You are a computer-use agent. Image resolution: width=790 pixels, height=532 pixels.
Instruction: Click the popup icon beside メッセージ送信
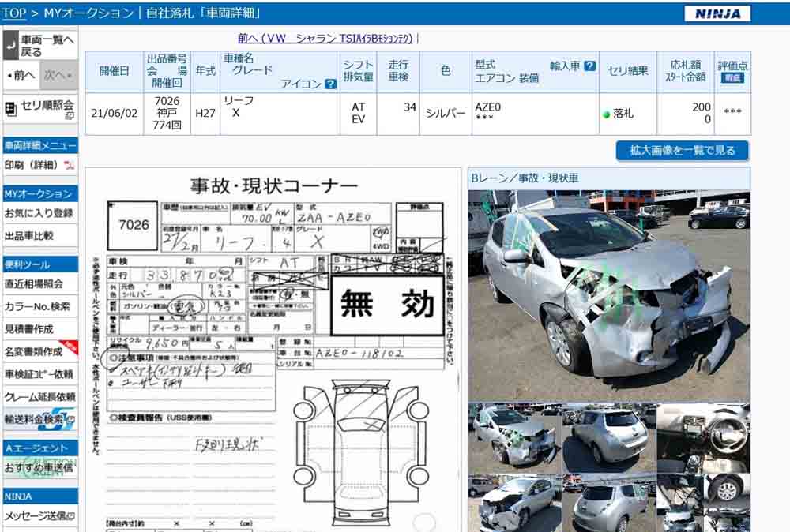(70, 516)
